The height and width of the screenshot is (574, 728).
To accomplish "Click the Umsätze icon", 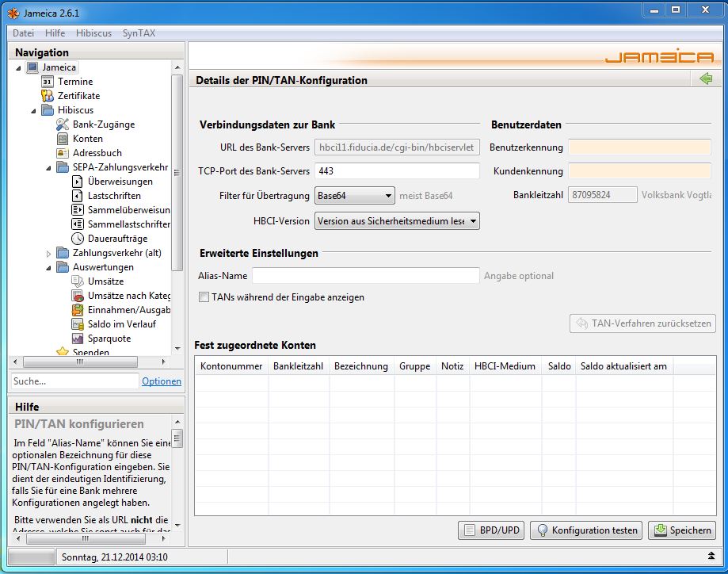I will (78, 281).
